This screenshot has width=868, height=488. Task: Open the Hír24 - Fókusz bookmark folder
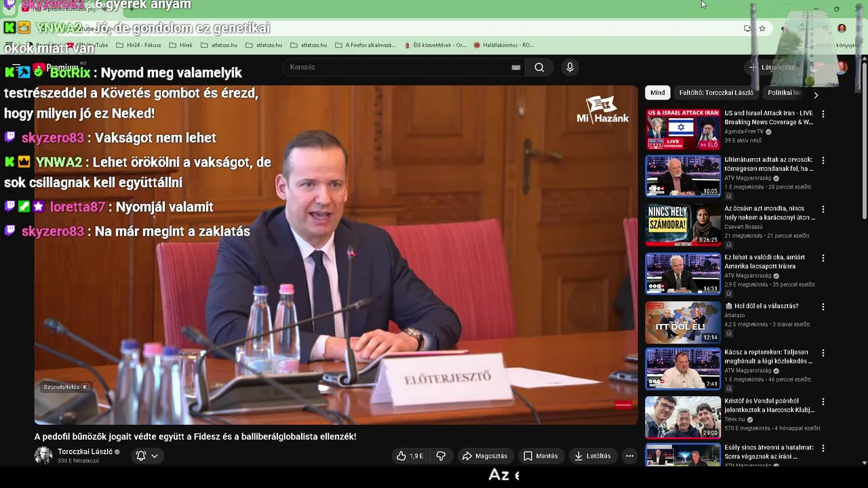pyautogui.click(x=138, y=45)
